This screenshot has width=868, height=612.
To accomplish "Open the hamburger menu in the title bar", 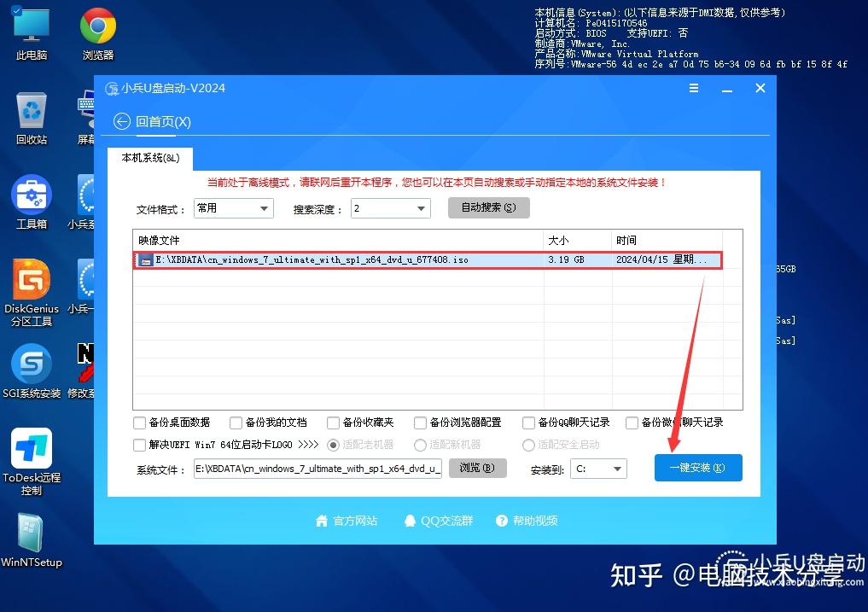I will 694,88.
